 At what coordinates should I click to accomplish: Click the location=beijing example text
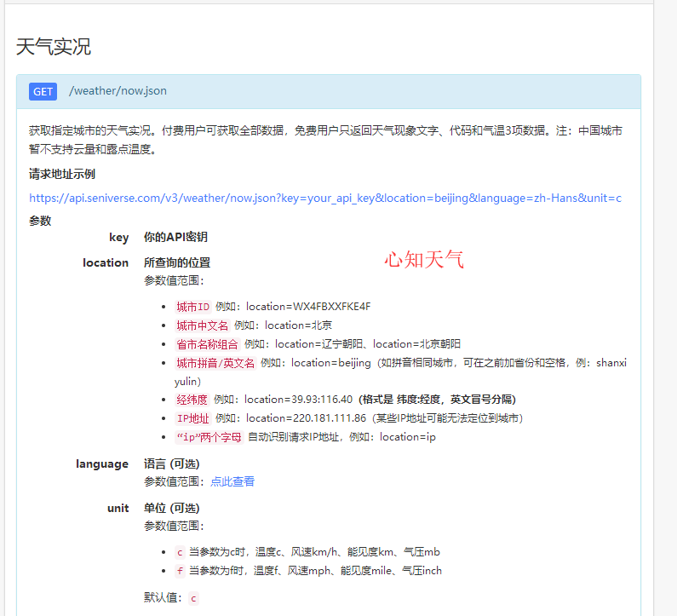point(330,363)
